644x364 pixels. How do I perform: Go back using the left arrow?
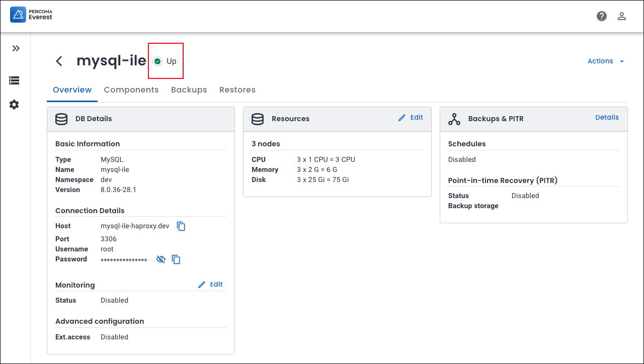click(59, 61)
